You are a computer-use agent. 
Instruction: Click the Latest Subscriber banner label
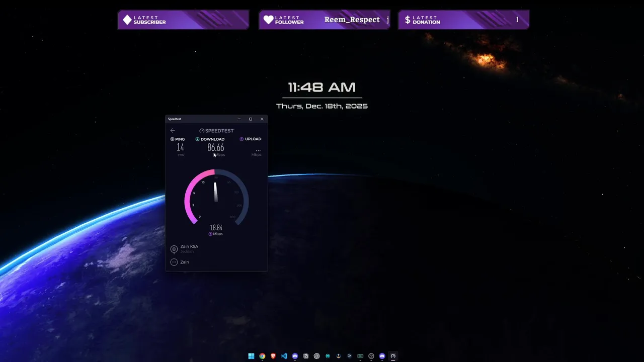point(149,20)
